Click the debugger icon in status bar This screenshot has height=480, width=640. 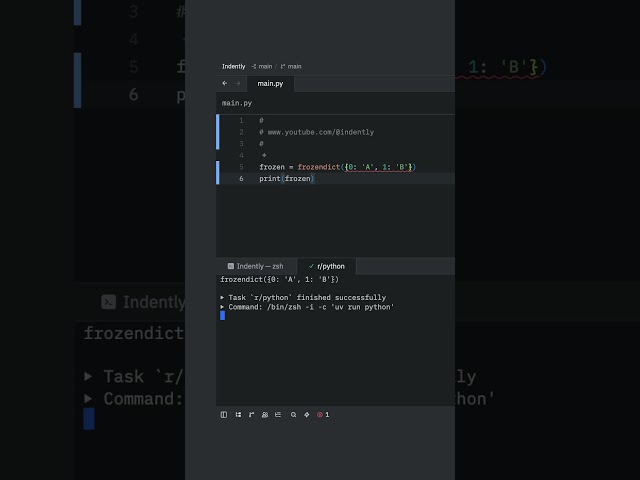pos(307,415)
